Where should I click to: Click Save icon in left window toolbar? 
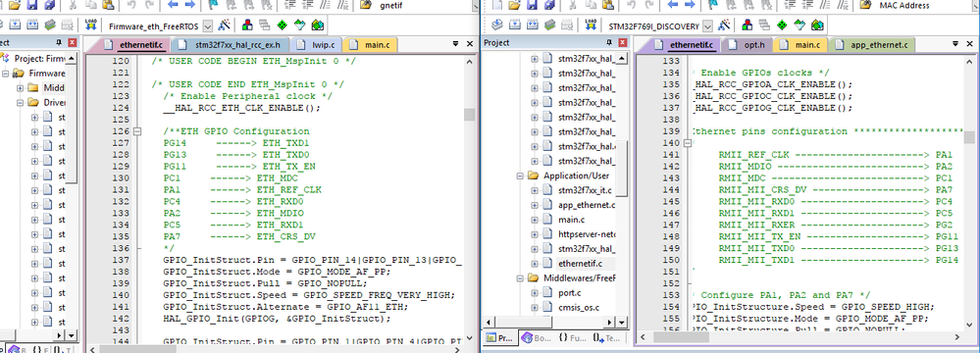tap(31, 5)
